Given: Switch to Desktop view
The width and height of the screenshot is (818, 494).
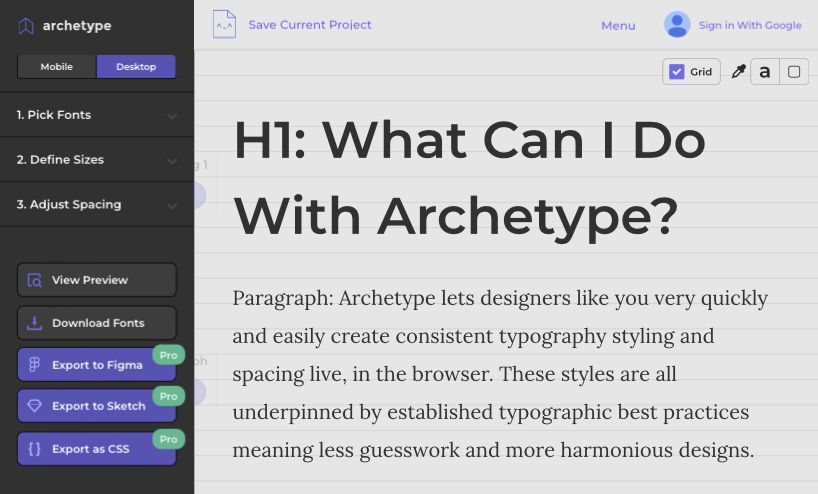Looking at the screenshot, I should click(136, 67).
